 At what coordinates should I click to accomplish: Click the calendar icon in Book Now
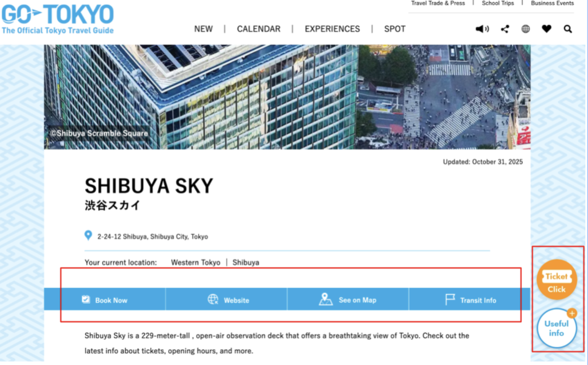[x=86, y=299]
